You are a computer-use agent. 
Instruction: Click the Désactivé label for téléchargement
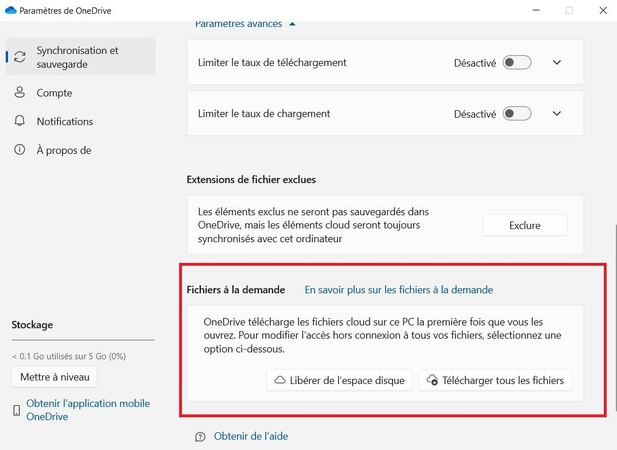click(x=475, y=63)
